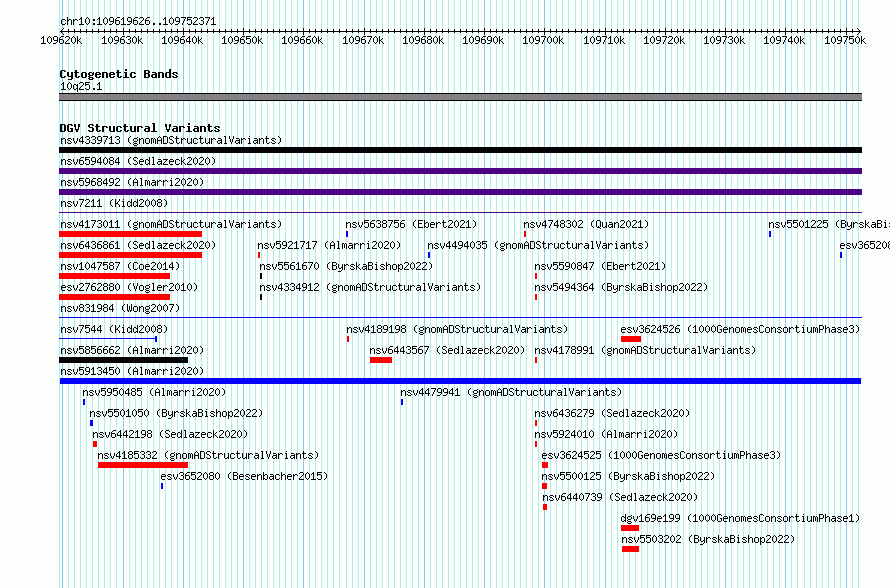
Task: Open nsv4189198 gnomAD variant label
Action: [x=457, y=329]
